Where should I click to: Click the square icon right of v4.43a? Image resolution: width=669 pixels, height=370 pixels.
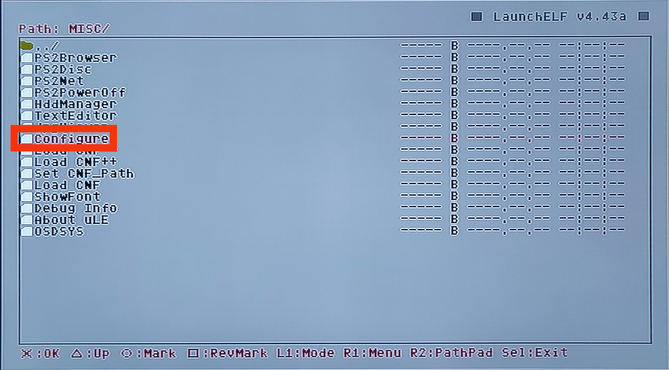point(643,16)
